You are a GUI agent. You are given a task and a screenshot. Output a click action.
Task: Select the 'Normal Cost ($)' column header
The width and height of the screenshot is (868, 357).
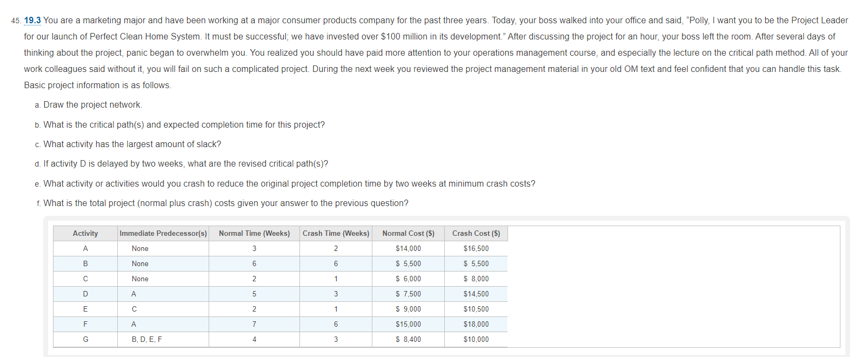[408, 234]
